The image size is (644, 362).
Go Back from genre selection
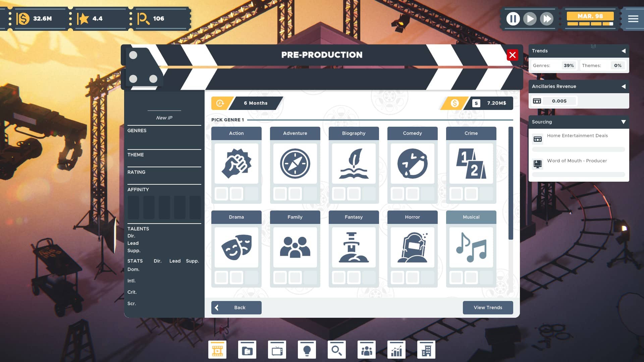coord(236,308)
